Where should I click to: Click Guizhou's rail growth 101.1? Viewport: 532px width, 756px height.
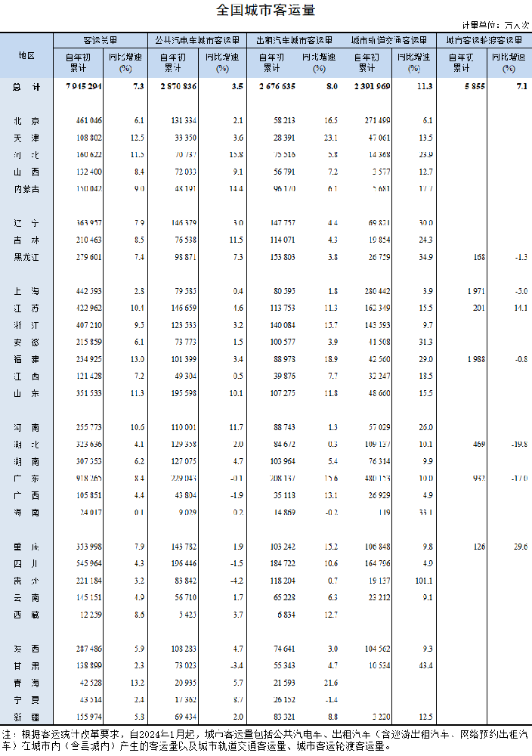(x=424, y=581)
